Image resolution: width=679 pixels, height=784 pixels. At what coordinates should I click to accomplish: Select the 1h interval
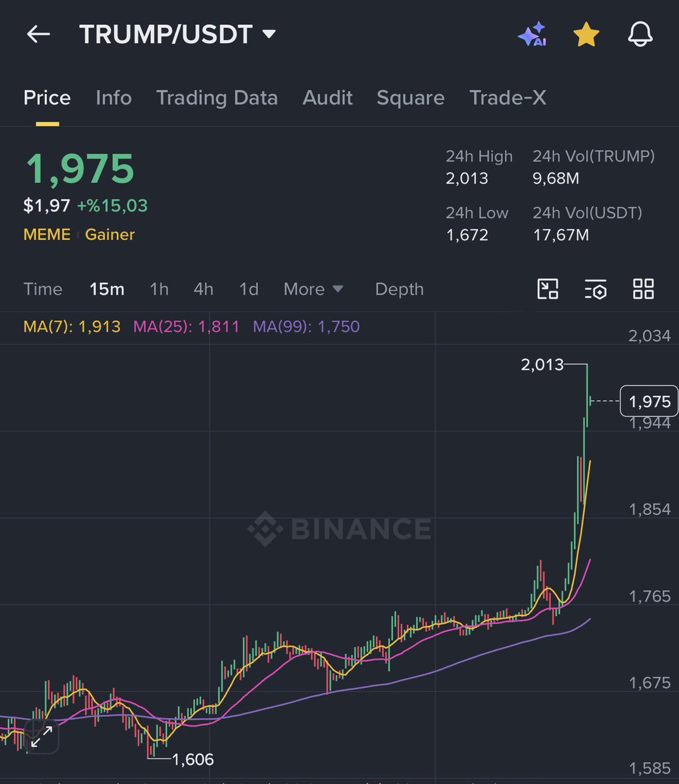pyautogui.click(x=159, y=289)
